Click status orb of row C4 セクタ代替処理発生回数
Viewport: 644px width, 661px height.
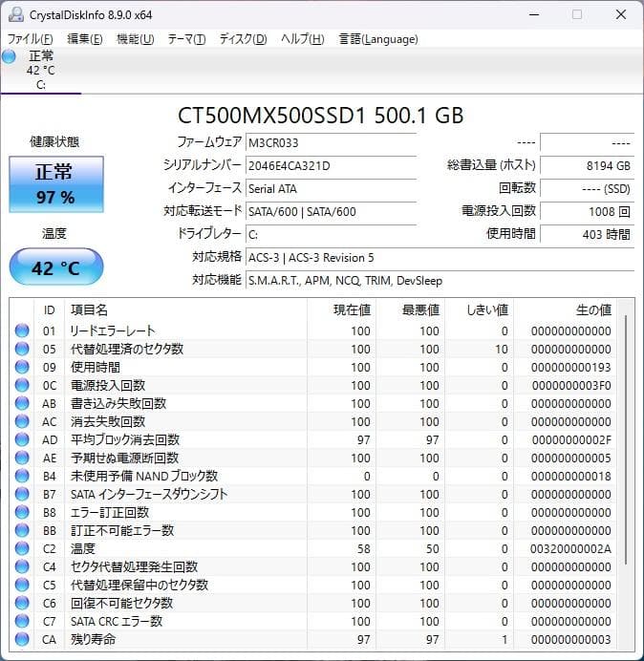tap(22, 566)
